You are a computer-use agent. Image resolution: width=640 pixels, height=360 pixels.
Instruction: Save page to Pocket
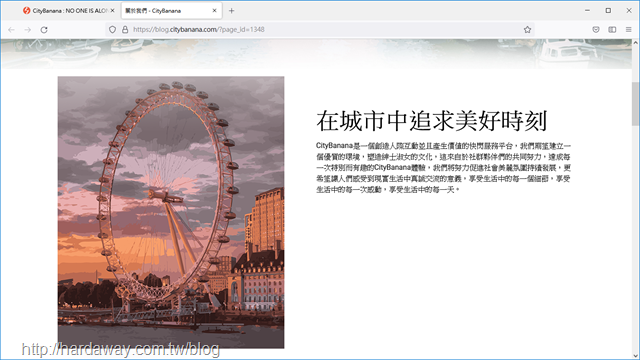tap(596, 29)
